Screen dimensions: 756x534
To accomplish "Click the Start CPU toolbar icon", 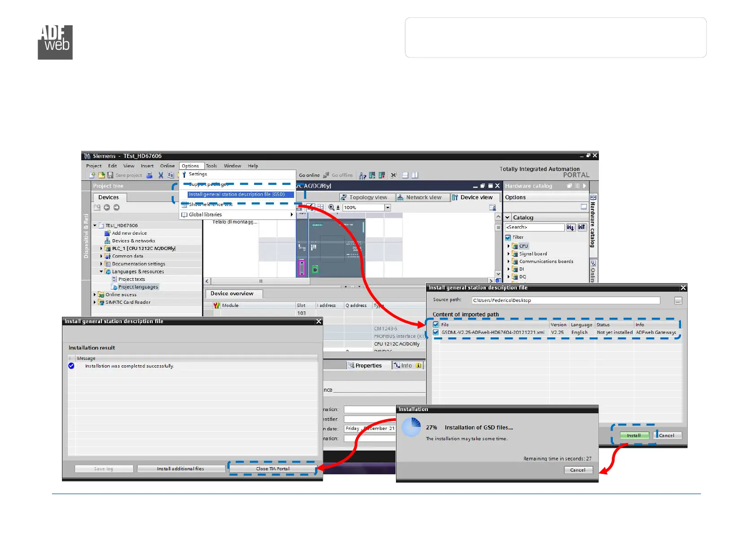I will coord(372,175).
